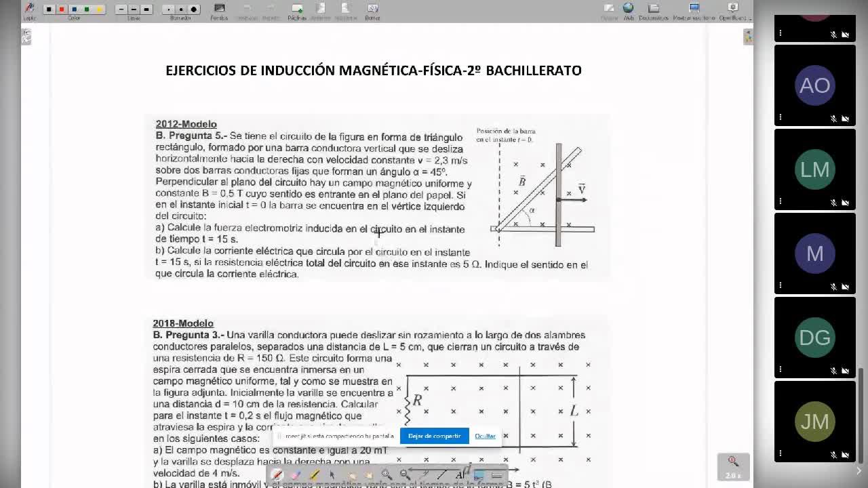Pick the yellow pen color
868x488 pixels.
coord(99,9)
